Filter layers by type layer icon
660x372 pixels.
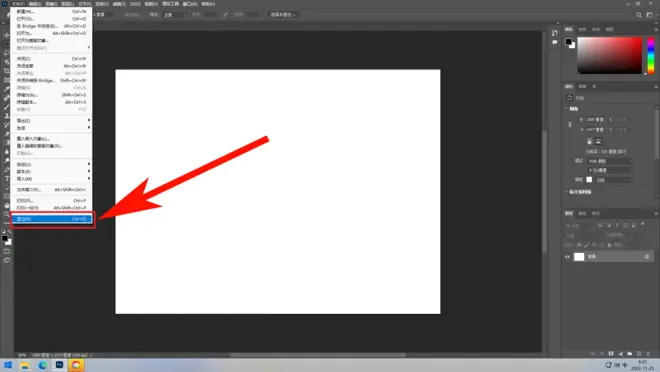point(617,225)
